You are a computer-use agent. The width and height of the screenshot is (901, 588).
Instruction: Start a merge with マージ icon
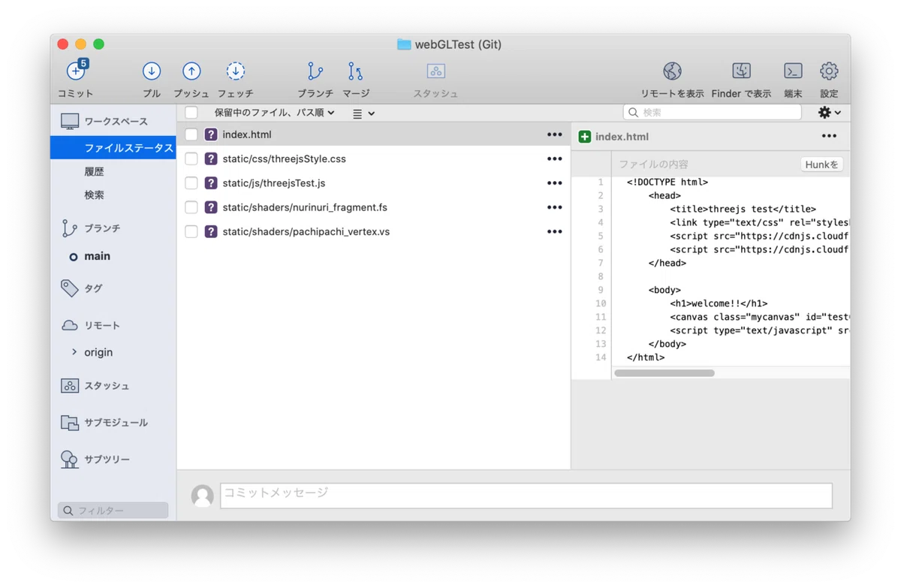click(356, 71)
